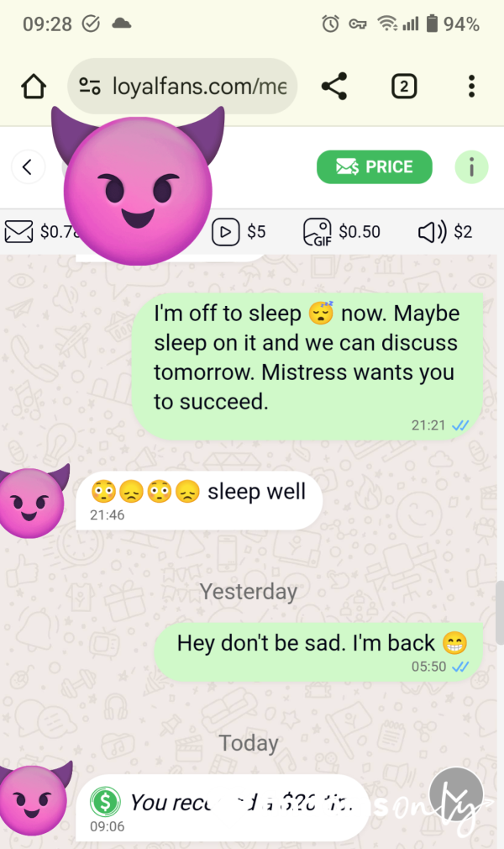Screen dimensions: 504x849
Task: Tap the "Hey don't be sad" message bubble
Action: (x=318, y=652)
